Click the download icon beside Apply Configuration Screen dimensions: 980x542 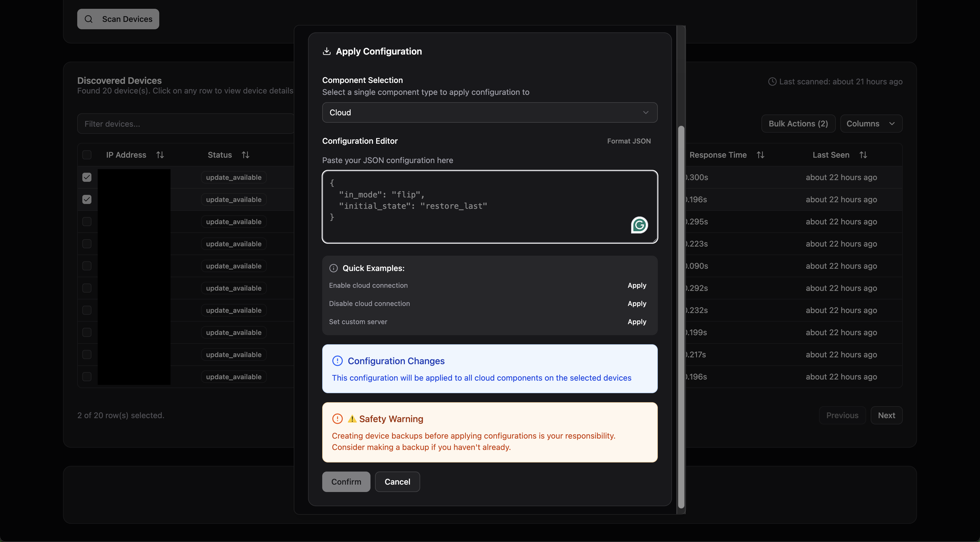tap(326, 51)
